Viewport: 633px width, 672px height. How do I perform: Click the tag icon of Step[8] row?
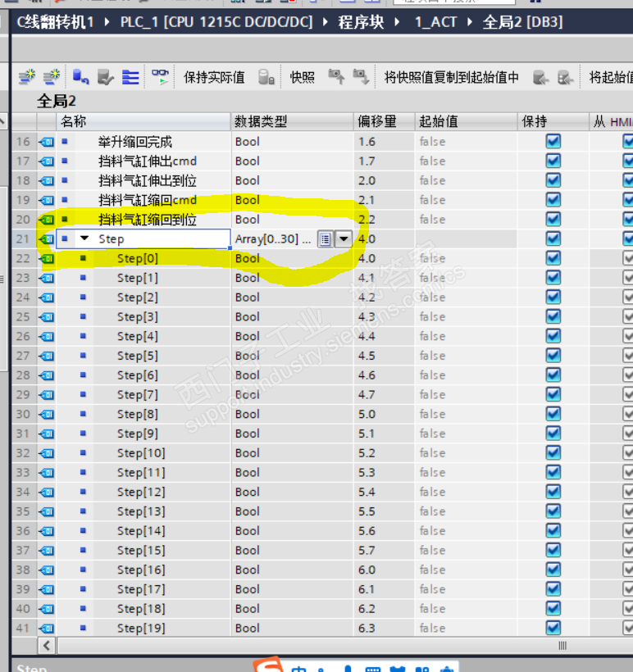pos(46,414)
